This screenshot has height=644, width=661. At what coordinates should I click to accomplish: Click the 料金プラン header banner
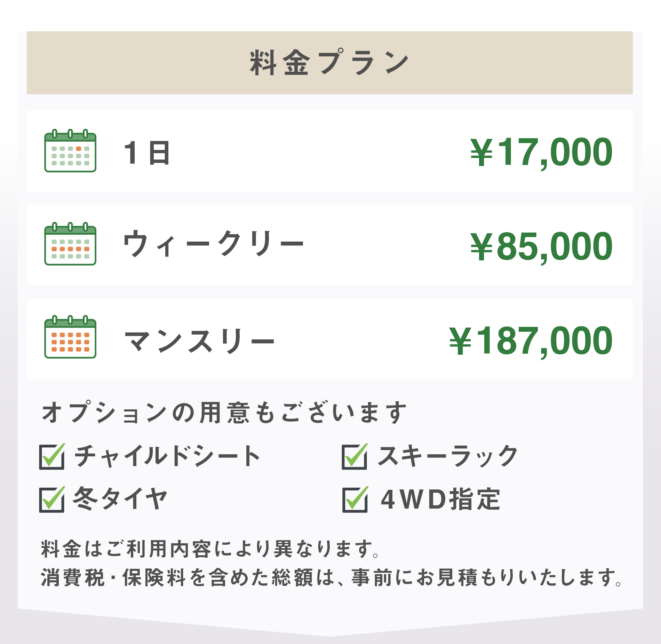pyautogui.click(x=329, y=63)
